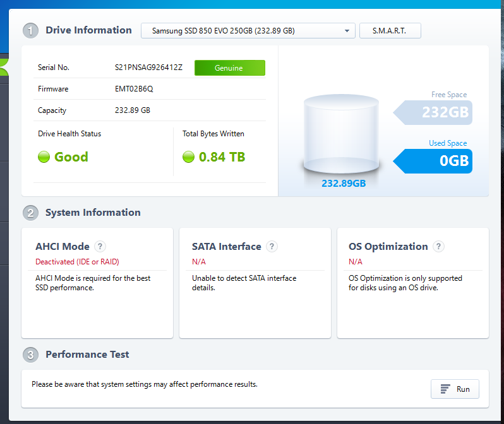Open SATA Interface help question mark

[x=272, y=246]
